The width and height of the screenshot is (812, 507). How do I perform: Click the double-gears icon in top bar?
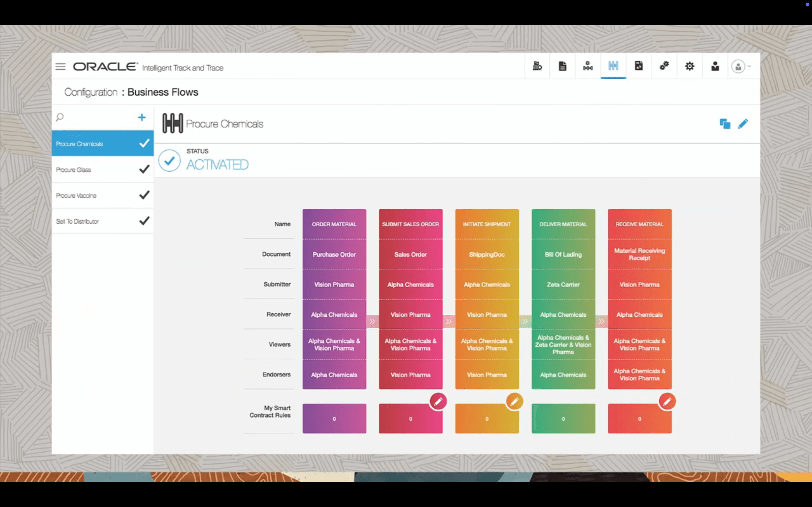664,66
